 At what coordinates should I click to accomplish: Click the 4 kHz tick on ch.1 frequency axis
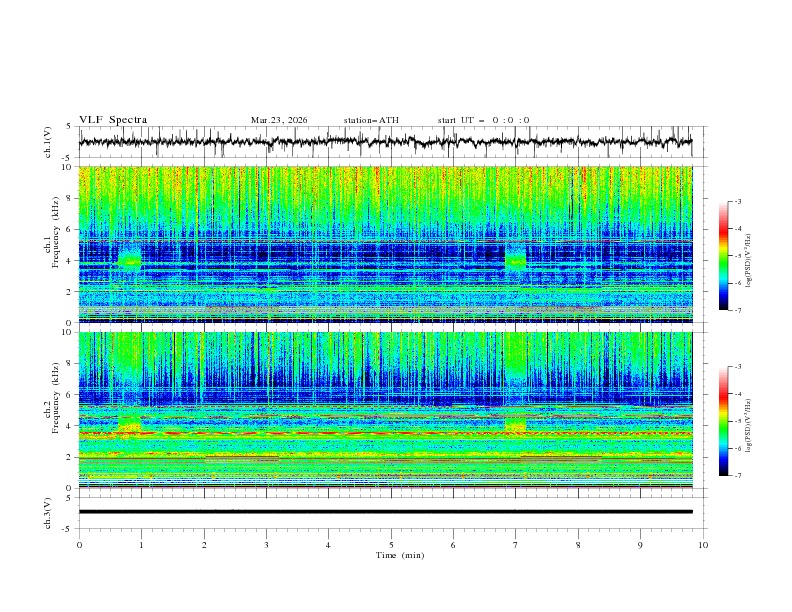coord(70,261)
